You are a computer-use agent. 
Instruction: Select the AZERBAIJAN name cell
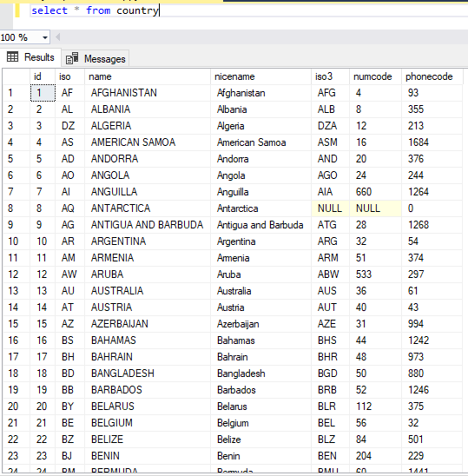tap(148, 324)
